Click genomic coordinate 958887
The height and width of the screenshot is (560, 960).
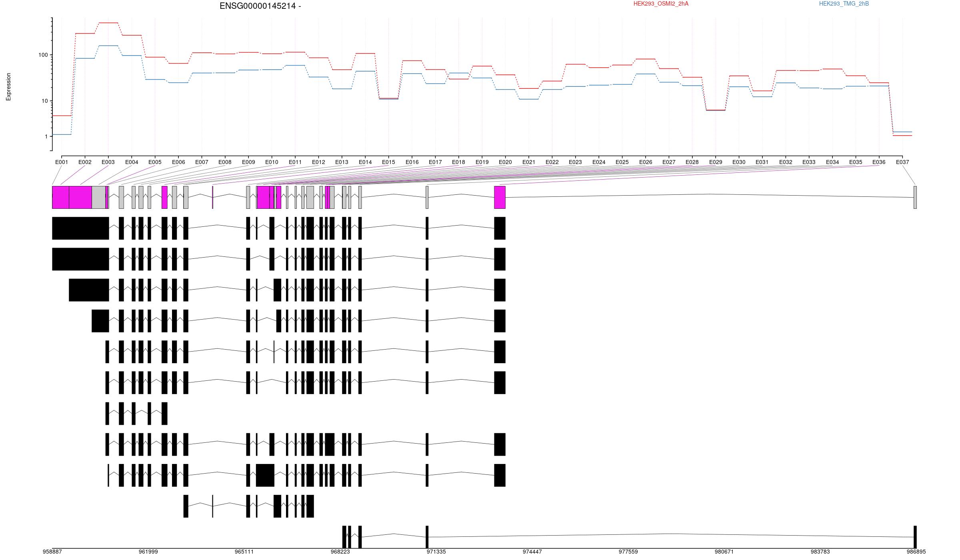click(52, 552)
